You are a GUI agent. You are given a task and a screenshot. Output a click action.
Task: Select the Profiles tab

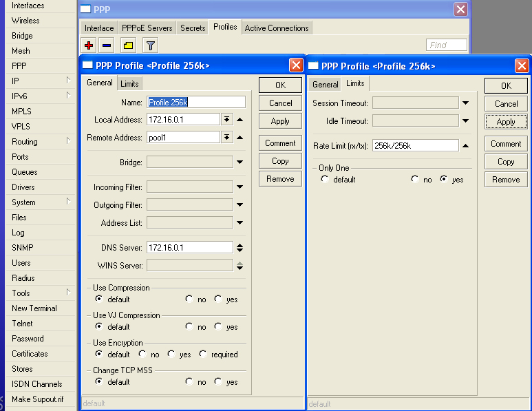pos(225,27)
